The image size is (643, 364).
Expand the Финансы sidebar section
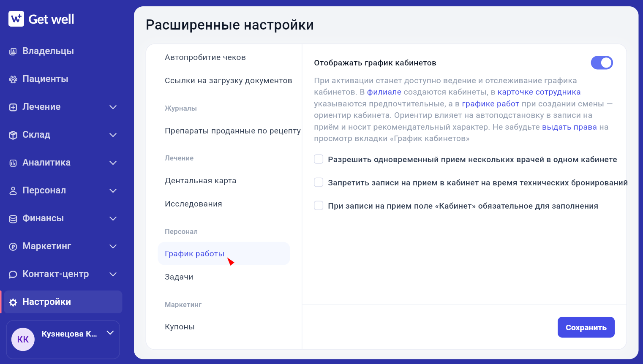point(113,219)
